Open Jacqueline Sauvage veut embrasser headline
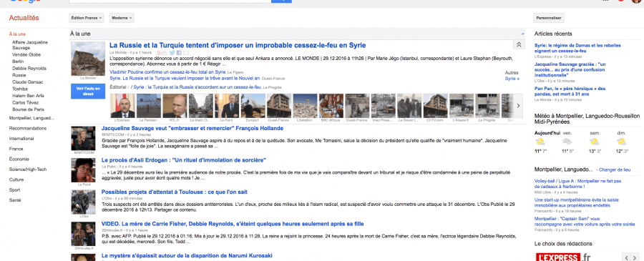644x261 pixels. coord(192,129)
